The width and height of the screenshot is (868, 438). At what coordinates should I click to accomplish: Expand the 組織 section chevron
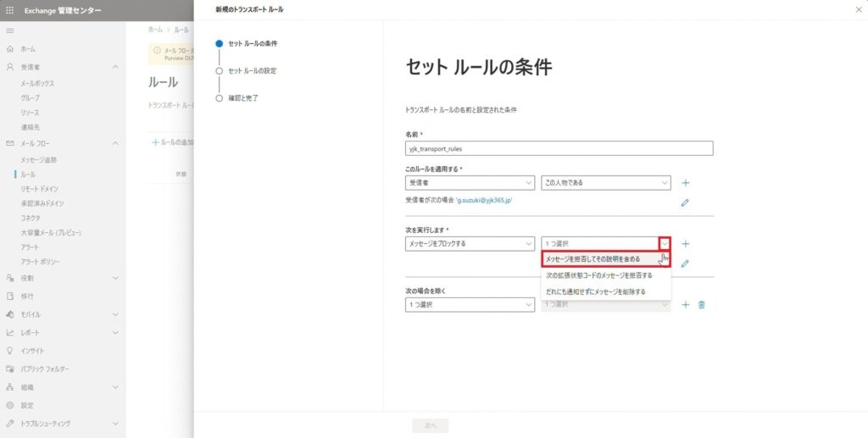tap(115, 387)
